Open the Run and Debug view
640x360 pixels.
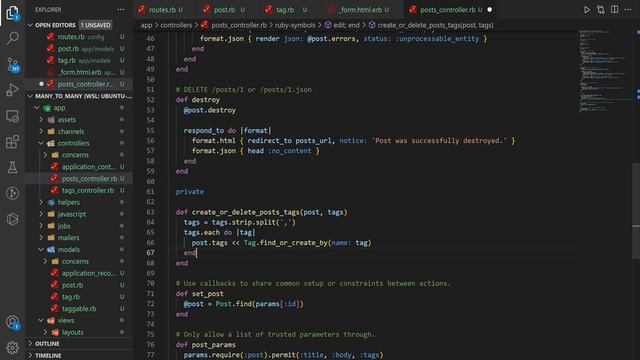pyautogui.click(x=12, y=90)
